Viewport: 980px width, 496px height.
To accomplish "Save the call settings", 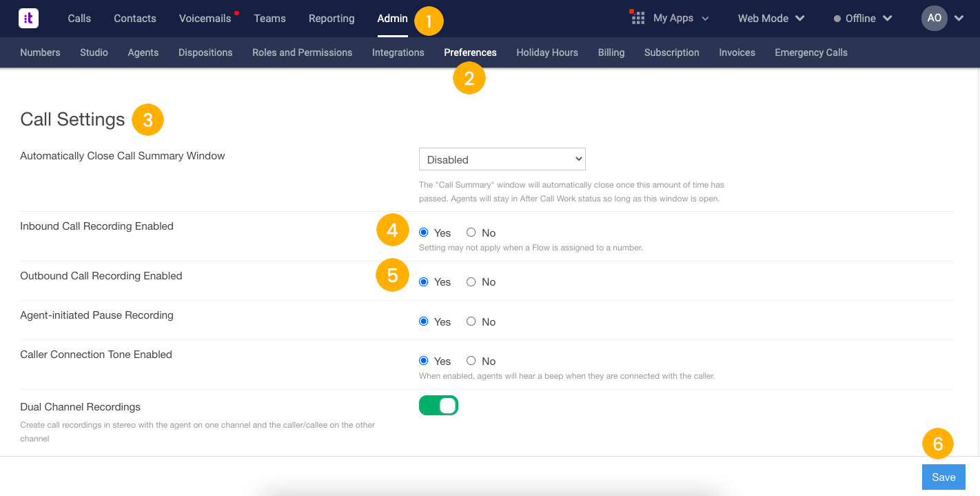I will coord(943,477).
